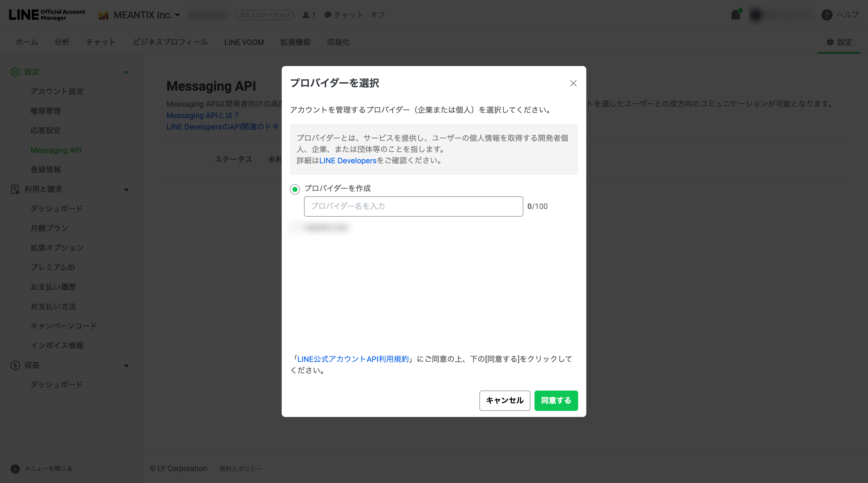The image size is (868, 483).
Task: Click the green 同意する button
Action: pyautogui.click(x=556, y=400)
